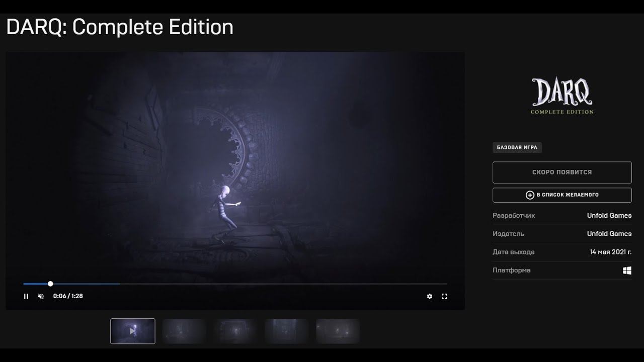Add game via В список желаемого
Viewport: 644px width, 362px height.
tap(562, 195)
